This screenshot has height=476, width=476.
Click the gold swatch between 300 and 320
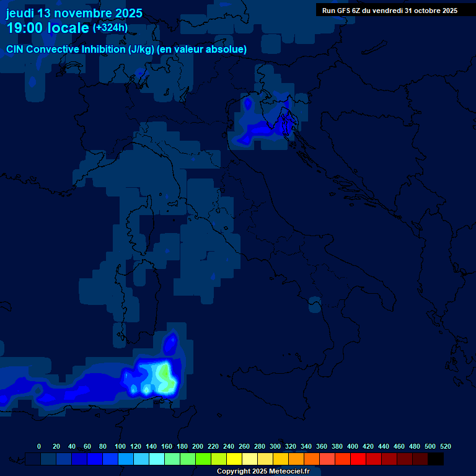(281, 459)
